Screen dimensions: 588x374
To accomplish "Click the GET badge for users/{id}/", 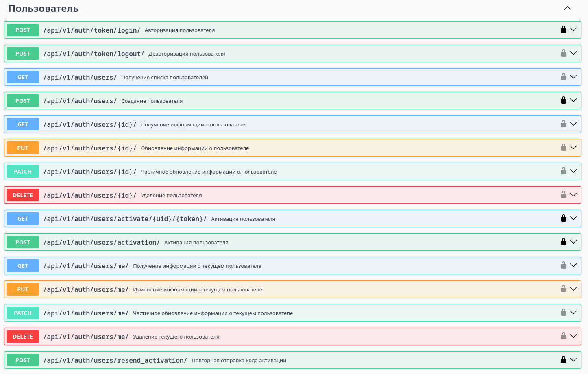I will pyautogui.click(x=23, y=124).
